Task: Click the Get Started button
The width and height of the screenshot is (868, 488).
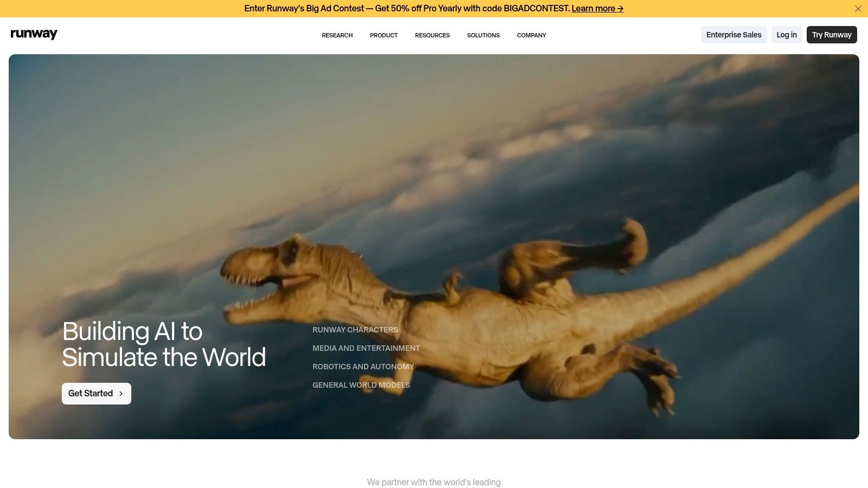Action: (x=97, y=394)
